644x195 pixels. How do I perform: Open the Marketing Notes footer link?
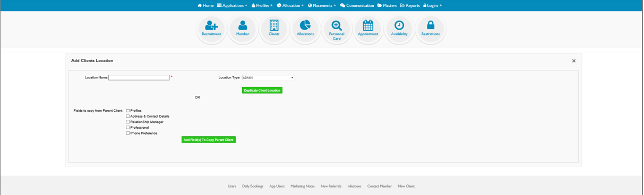point(303,187)
